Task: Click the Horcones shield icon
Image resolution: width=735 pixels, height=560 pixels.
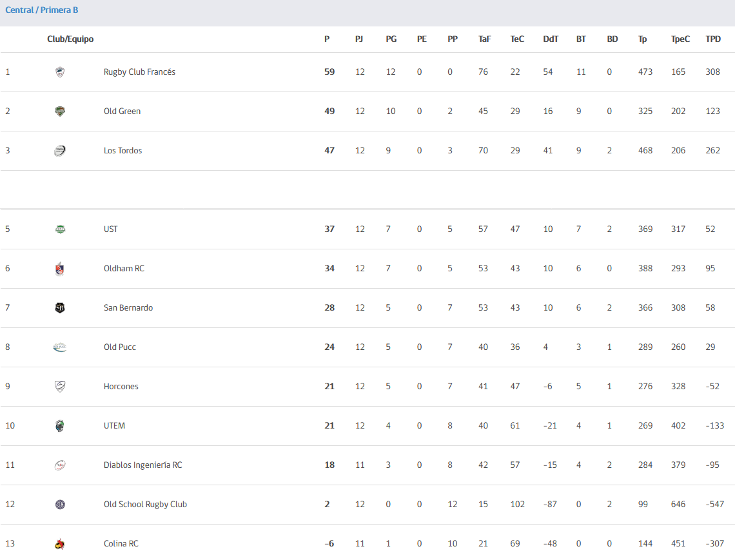Action: pyautogui.click(x=60, y=387)
